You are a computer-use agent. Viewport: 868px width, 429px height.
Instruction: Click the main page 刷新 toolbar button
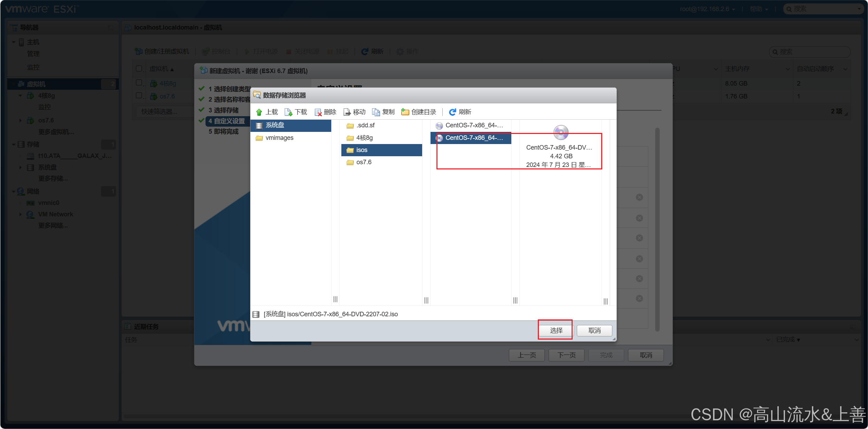[x=372, y=51]
